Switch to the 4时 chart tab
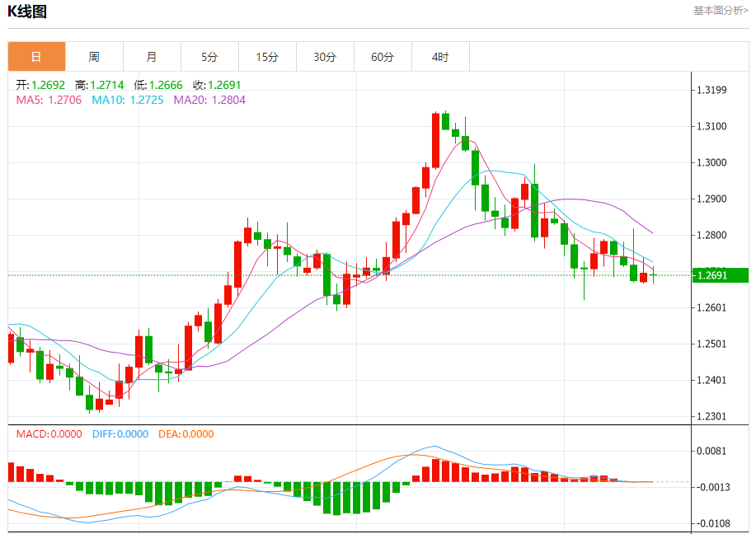The width and height of the screenshot is (756, 534). coord(441,57)
